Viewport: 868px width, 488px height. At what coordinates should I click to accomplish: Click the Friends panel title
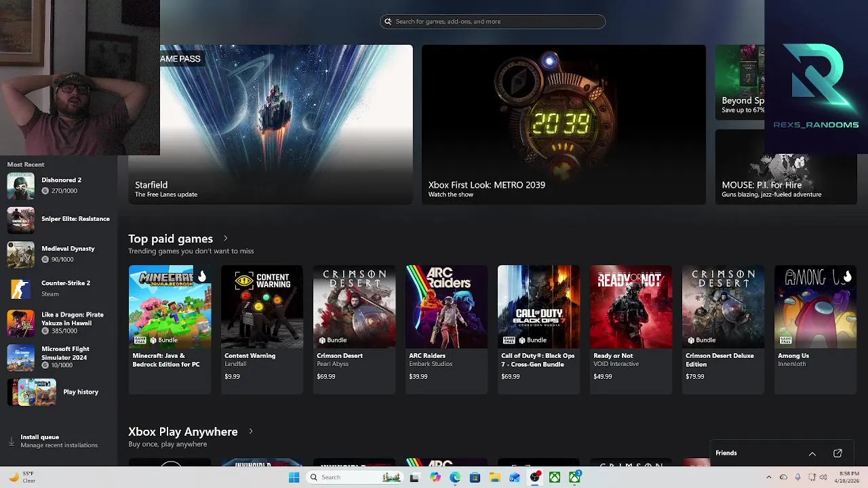point(726,453)
